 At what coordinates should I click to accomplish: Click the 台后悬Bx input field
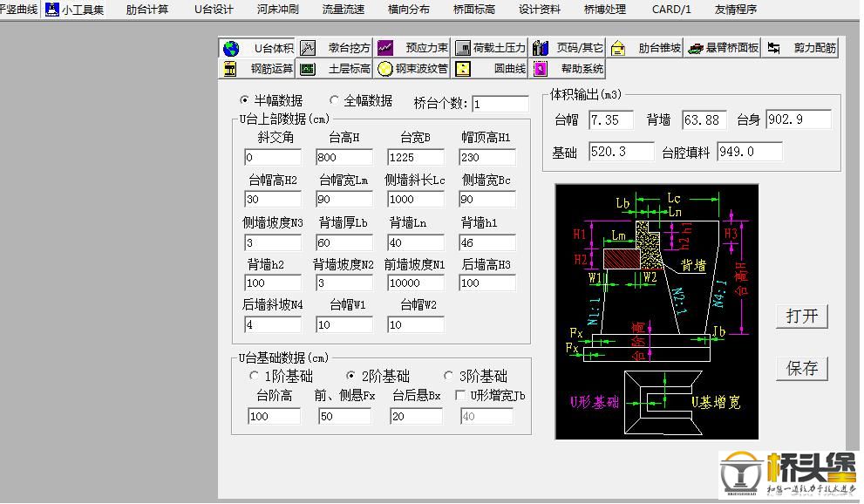416,416
